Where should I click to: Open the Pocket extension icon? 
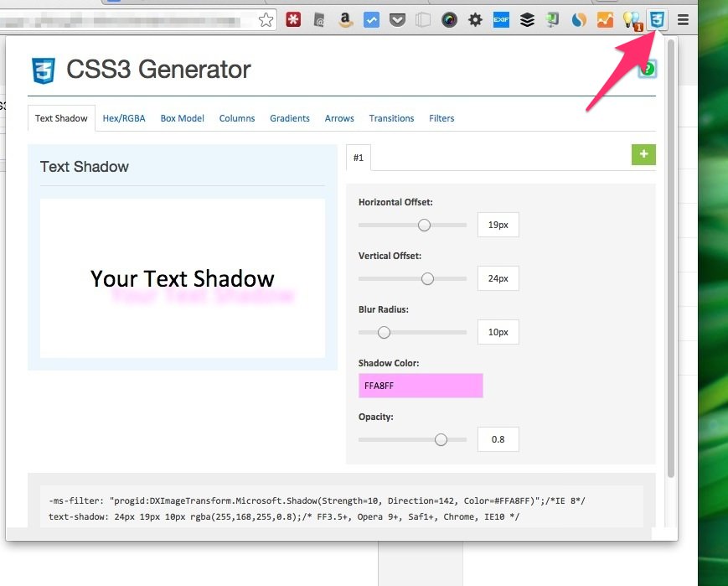pyautogui.click(x=397, y=20)
